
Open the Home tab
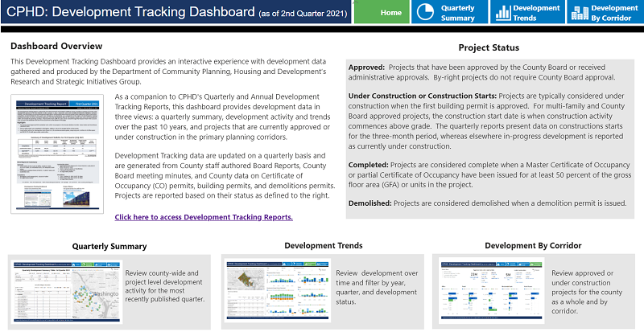click(x=382, y=12)
